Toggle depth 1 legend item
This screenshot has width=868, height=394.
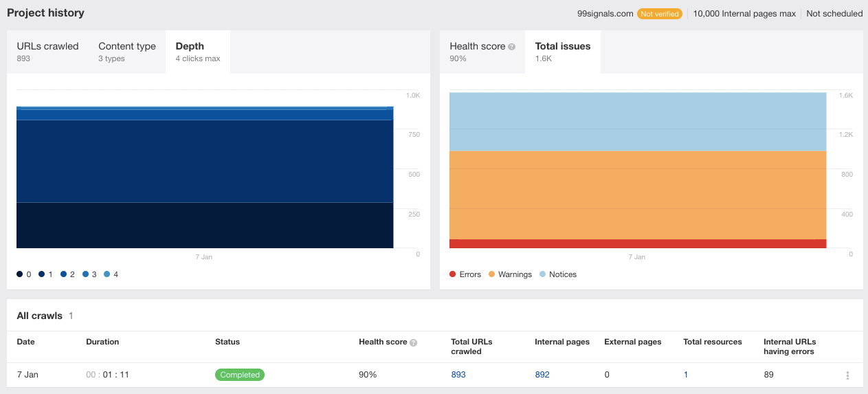click(x=46, y=274)
